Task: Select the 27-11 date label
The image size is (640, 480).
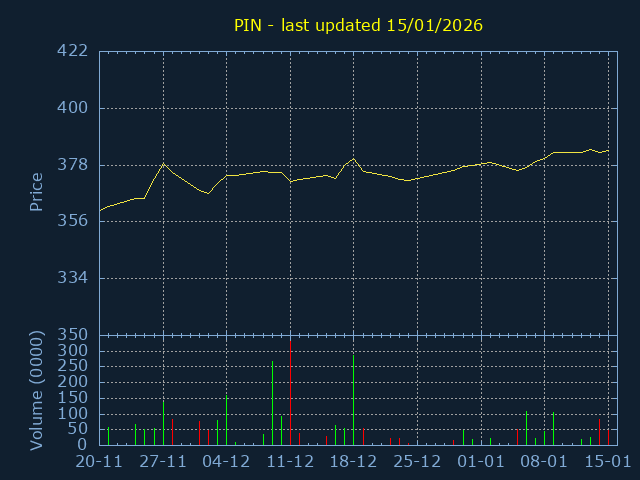Action: (163, 462)
